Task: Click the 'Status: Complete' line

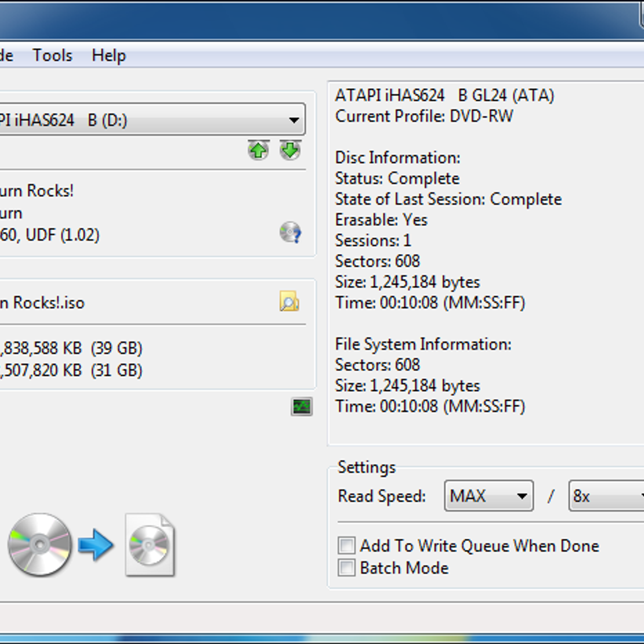Action: [x=397, y=178]
